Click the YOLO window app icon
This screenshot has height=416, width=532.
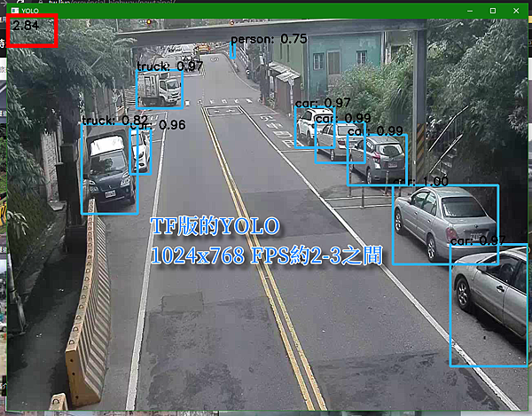point(15,11)
